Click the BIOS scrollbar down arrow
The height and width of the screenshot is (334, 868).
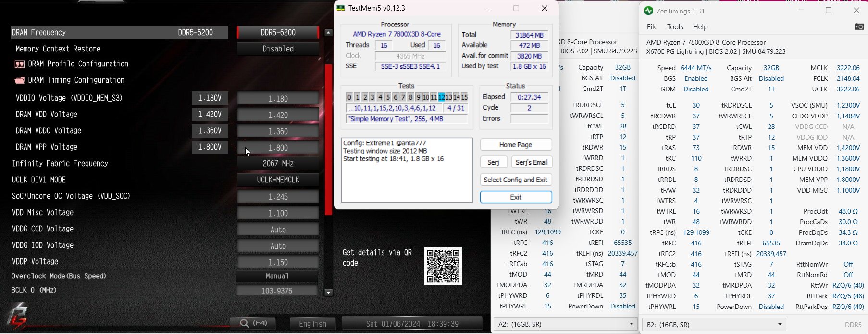pos(329,292)
